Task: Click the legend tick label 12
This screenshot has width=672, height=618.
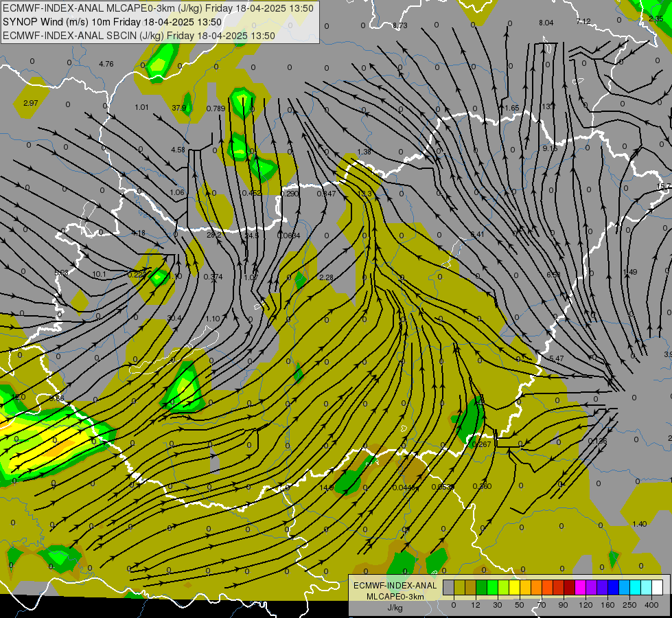Action: point(475,605)
